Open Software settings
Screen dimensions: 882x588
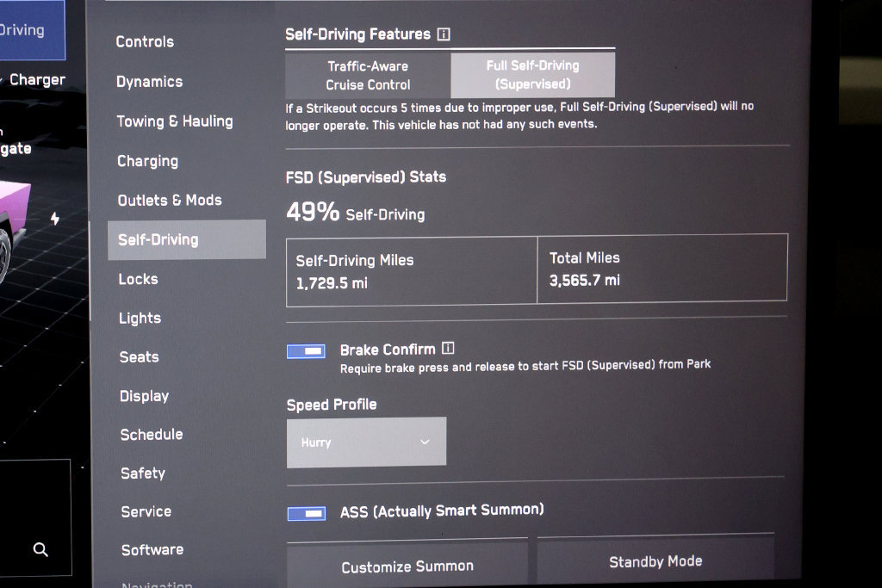152,550
